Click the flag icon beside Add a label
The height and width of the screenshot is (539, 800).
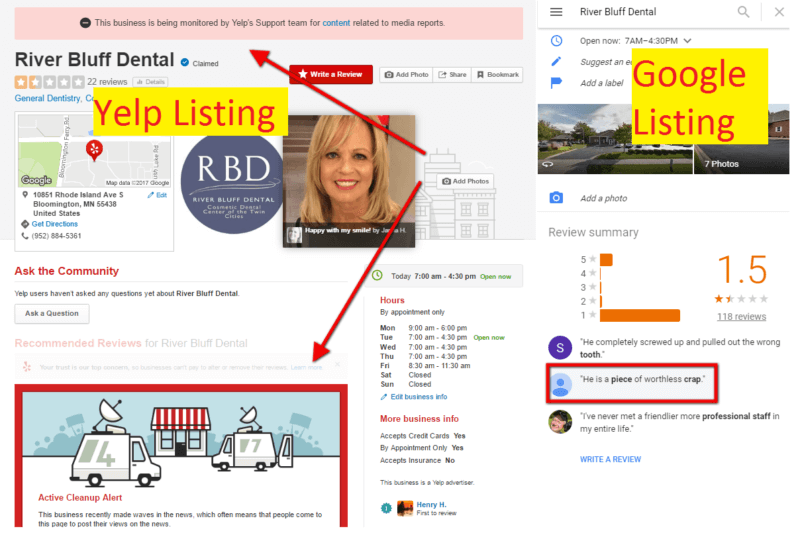click(x=556, y=82)
